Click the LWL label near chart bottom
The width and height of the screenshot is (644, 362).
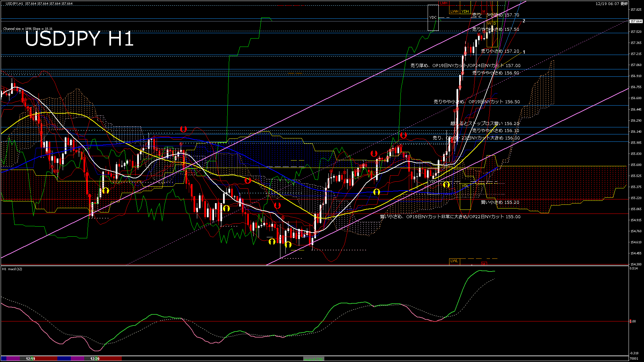[x=454, y=261]
